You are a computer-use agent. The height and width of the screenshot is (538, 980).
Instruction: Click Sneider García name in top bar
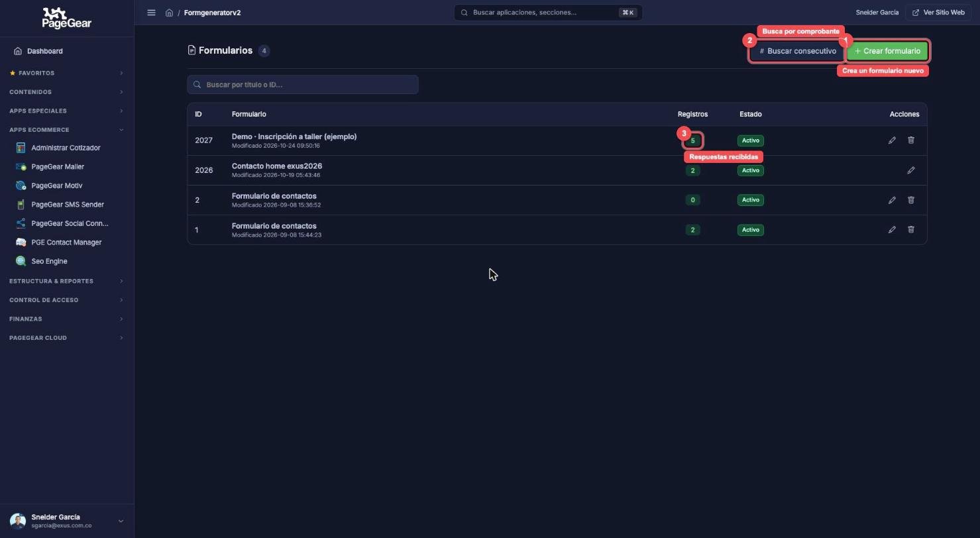(877, 13)
